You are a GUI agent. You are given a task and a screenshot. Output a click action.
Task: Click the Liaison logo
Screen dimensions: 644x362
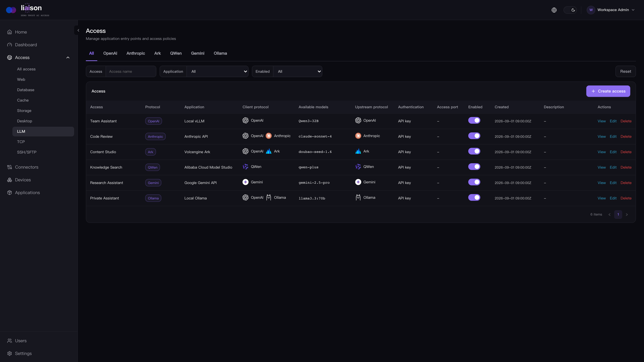pyautogui.click(x=28, y=10)
